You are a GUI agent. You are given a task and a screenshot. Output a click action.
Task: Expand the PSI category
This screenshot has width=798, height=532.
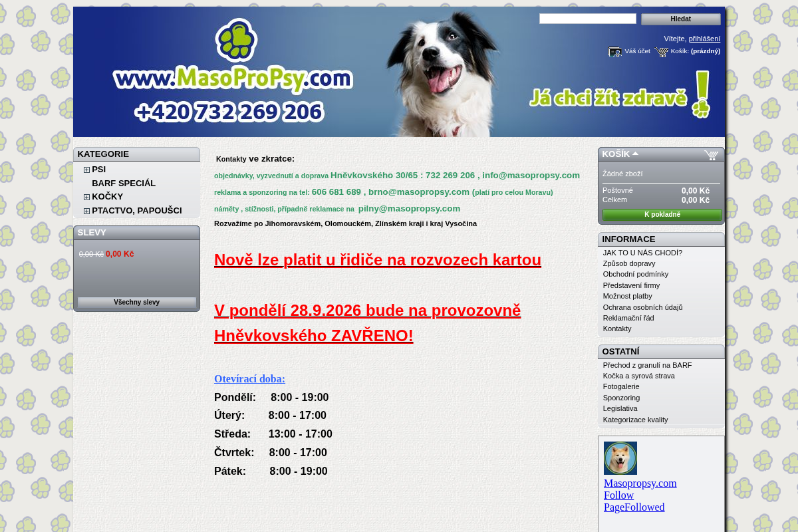86,170
